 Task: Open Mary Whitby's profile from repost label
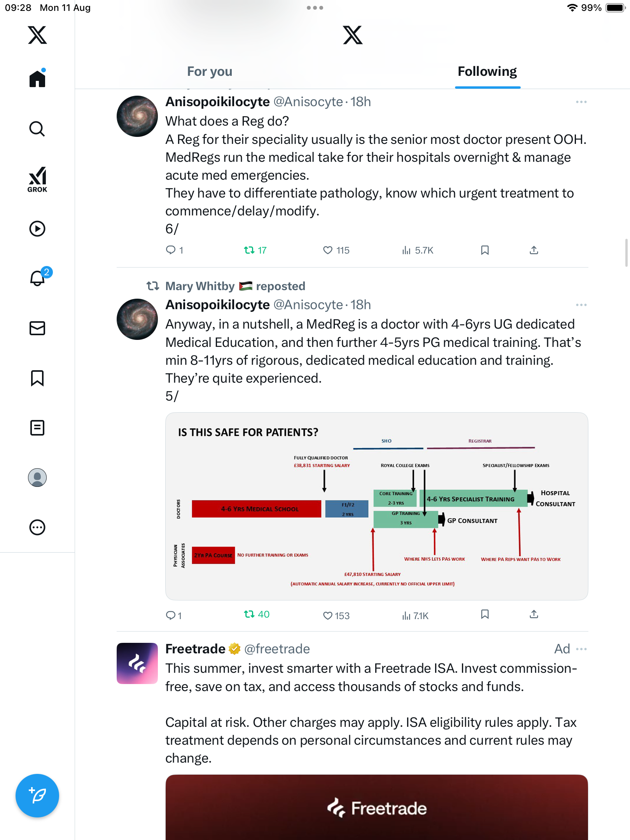[x=200, y=286]
